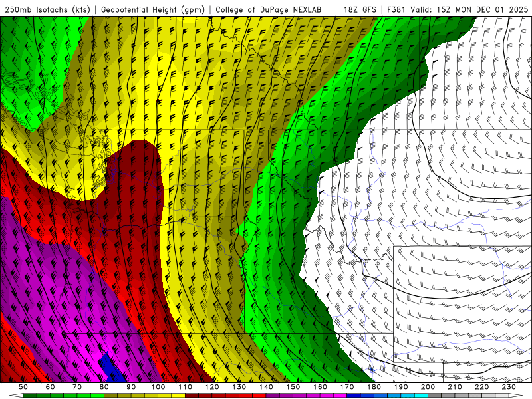Click the 130 knot legend label
This screenshot has width=532, height=399.
pos(239,387)
